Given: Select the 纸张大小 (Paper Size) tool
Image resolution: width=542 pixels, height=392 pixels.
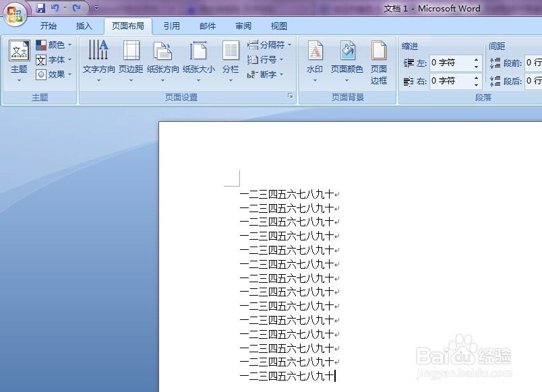Looking at the screenshot, I should [x=198, y=59].
